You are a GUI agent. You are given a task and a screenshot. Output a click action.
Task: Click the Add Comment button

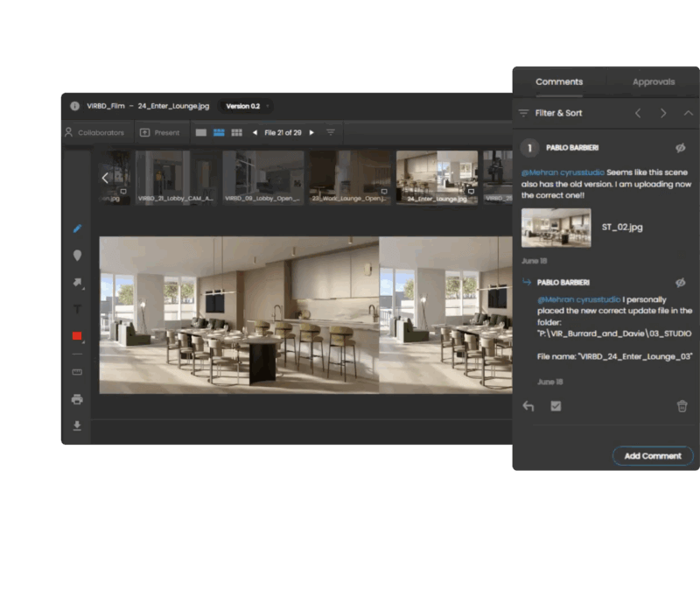652,455
